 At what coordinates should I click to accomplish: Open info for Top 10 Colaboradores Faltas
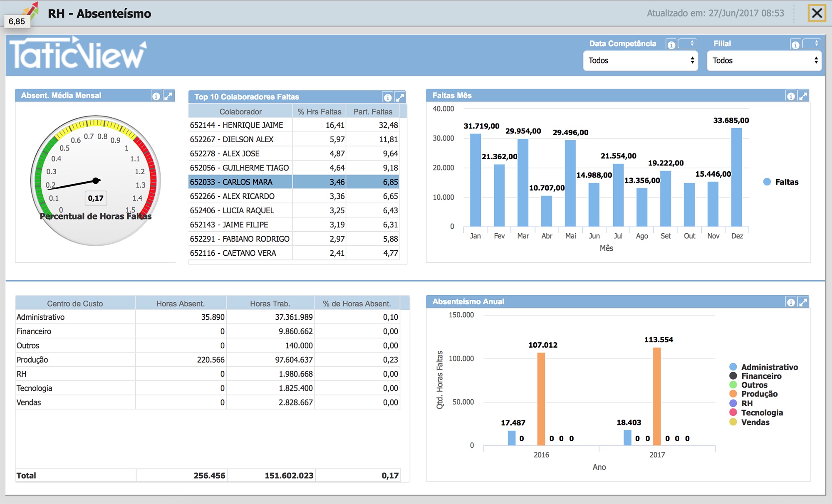click(388, 97)
